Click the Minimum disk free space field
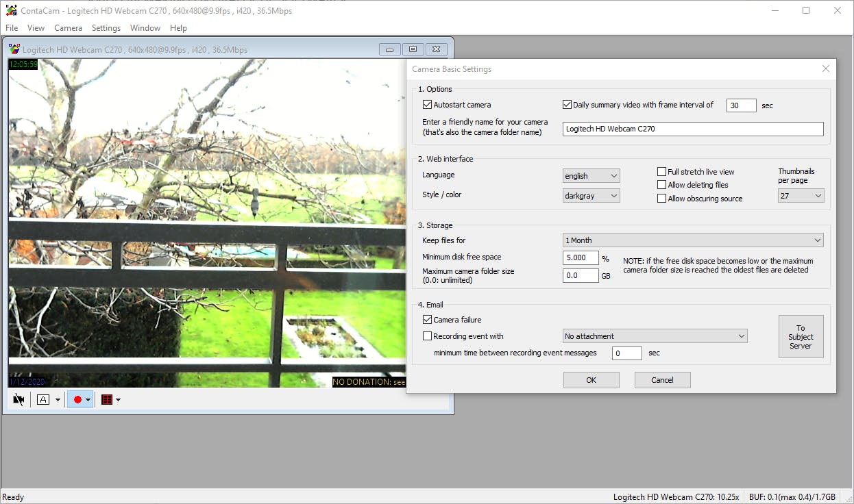This screenshot has width=854, height=504. (581, 257)
